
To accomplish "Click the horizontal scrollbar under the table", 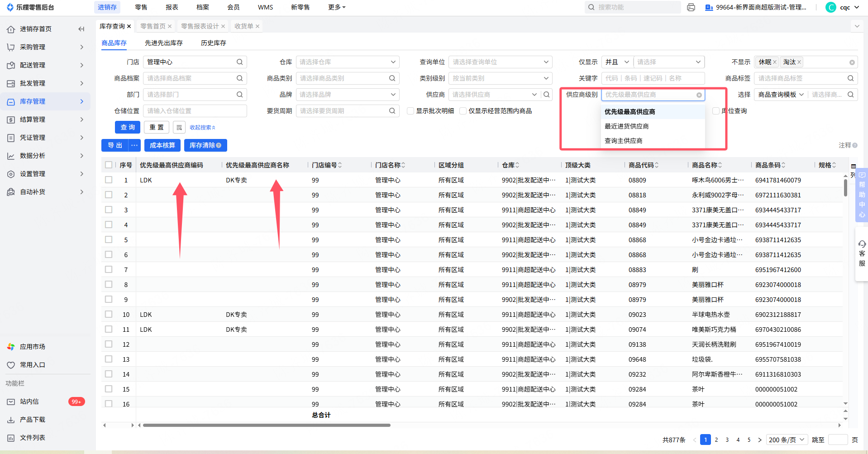I will pos(267,425).
